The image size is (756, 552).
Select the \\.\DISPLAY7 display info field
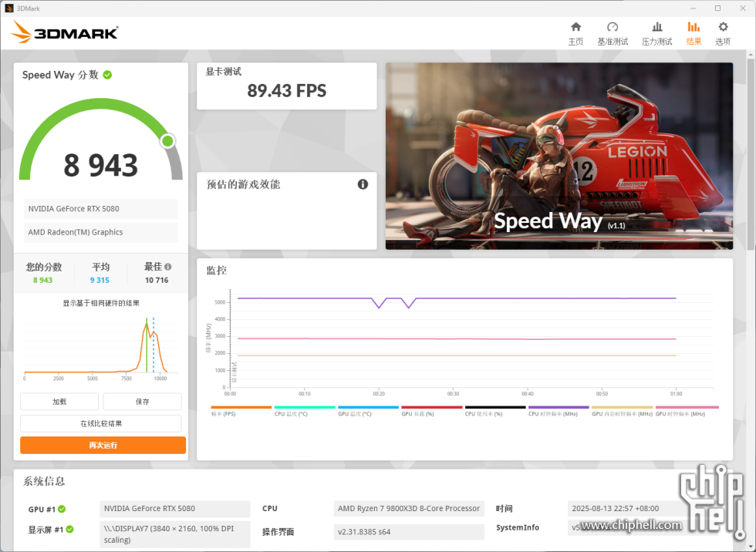(x=175, y=534)
